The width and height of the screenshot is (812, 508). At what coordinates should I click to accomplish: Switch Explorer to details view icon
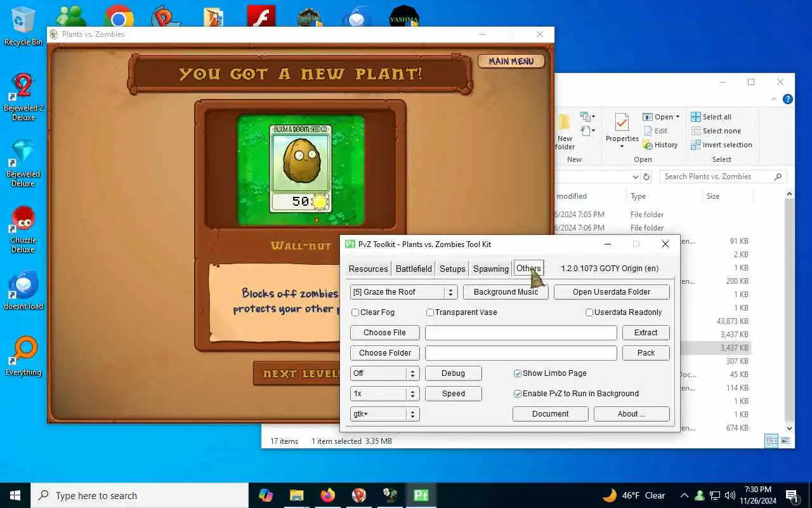771,441
